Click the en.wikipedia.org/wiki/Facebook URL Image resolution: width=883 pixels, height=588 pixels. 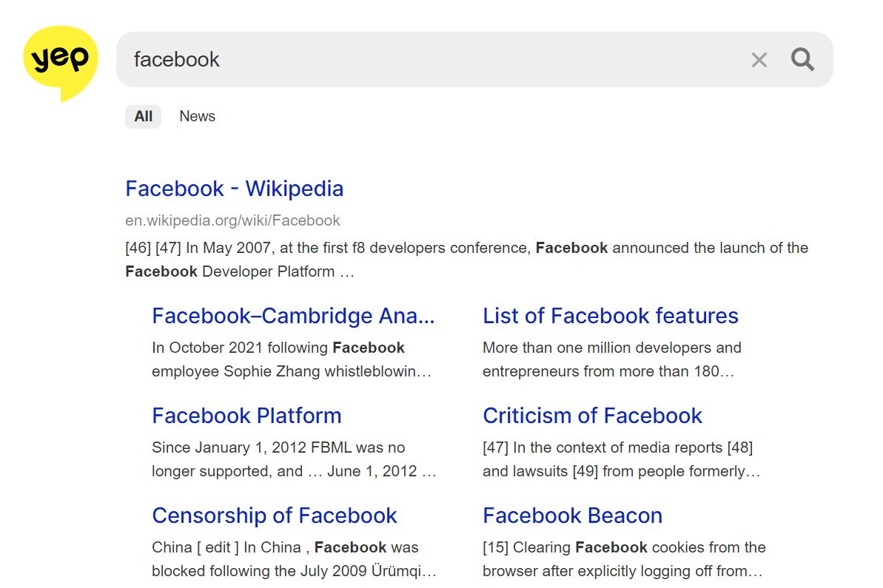coord(232,220)
